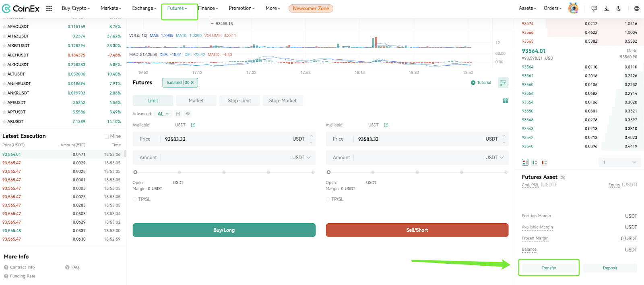Viewport: 644px width, 285px height.
Task: Expand the Promotion menu
Action: 242,8
